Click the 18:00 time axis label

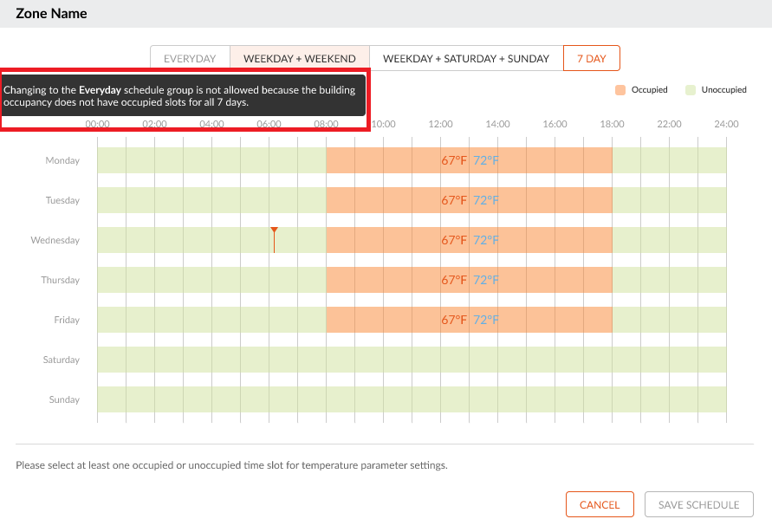tap(612, 124)
